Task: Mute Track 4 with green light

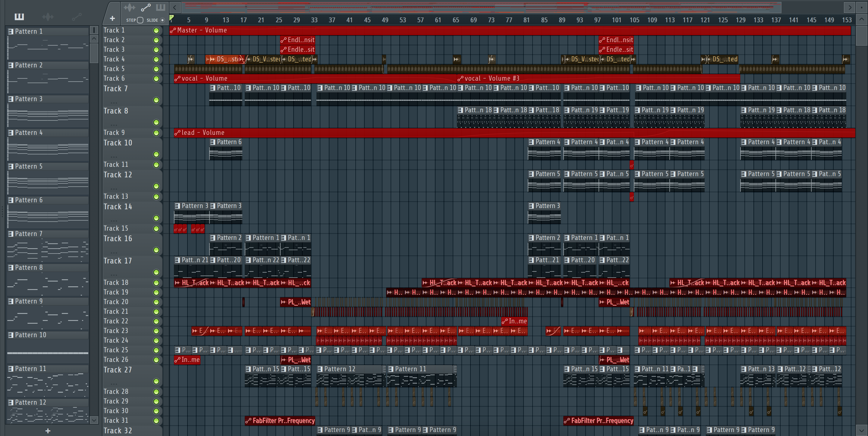Action: pyautogui.click(x=156, y=59)
